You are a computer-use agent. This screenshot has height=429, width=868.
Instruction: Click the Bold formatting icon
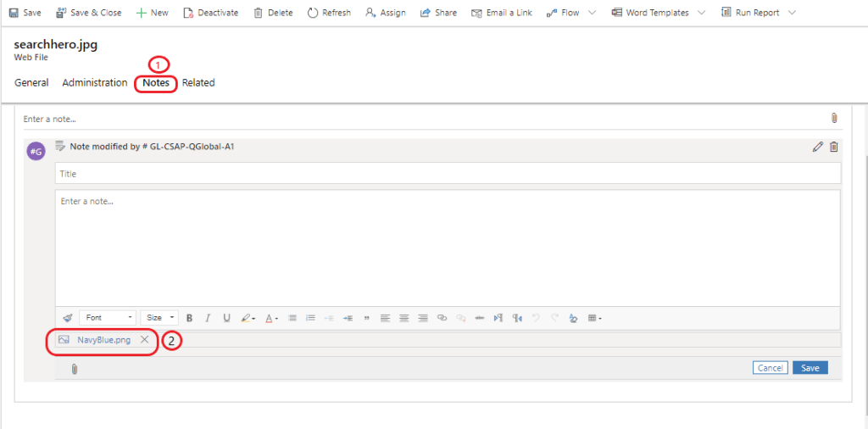189,318
